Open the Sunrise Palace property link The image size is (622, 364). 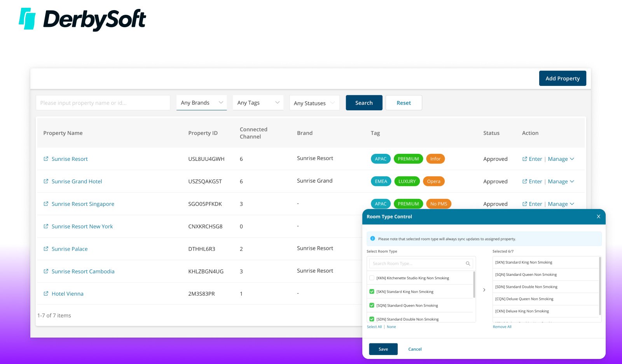click(x=70, y=249)
